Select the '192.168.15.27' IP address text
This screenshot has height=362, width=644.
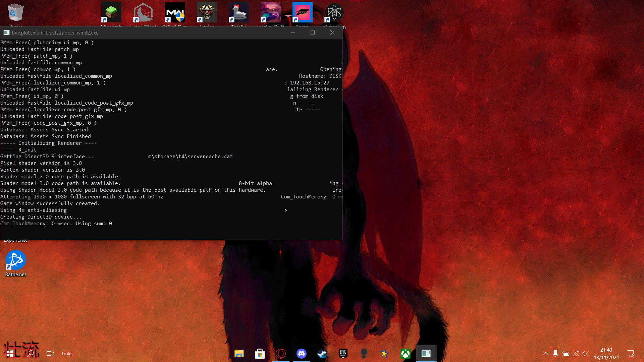pyautogui.click(x=310, y=83)
